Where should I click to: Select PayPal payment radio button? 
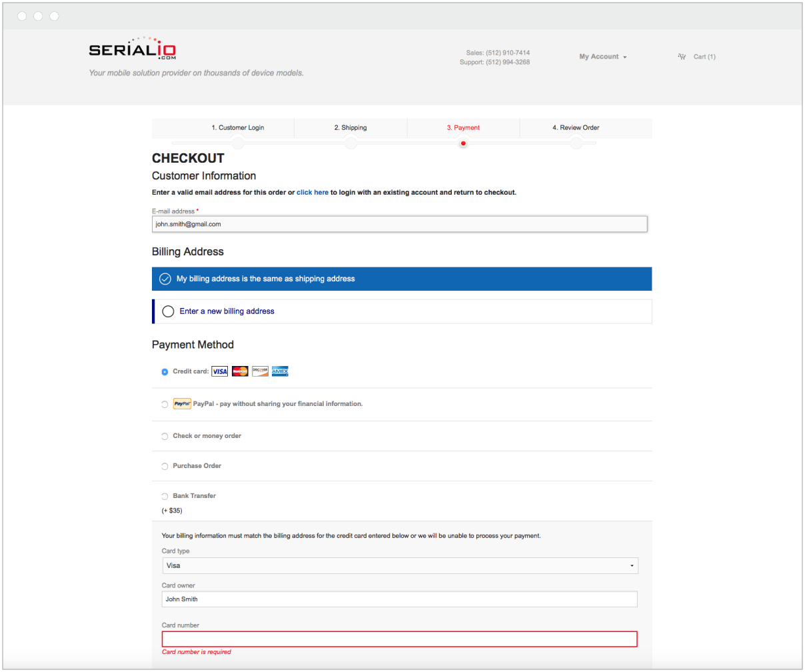point(165,405)
